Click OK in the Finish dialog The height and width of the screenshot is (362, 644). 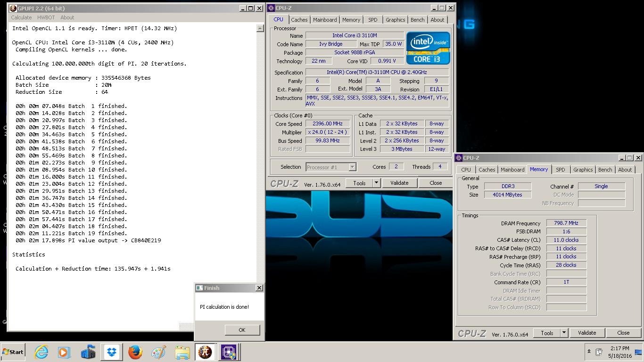coord(242,330)
